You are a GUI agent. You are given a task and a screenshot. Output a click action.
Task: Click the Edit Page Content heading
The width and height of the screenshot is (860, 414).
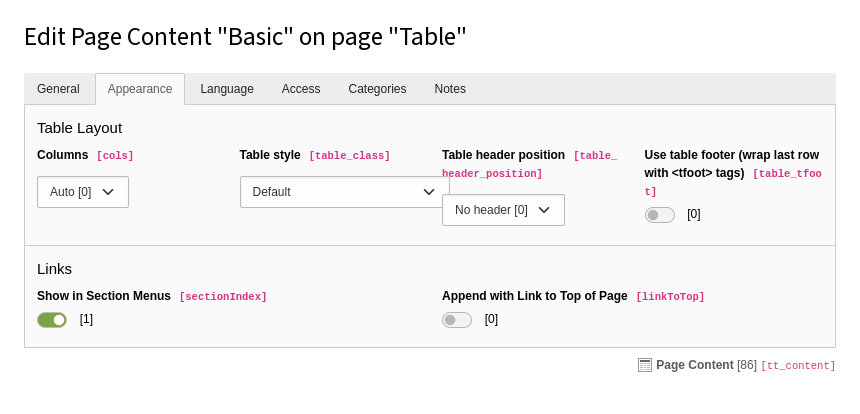click(x=245, y=37)
